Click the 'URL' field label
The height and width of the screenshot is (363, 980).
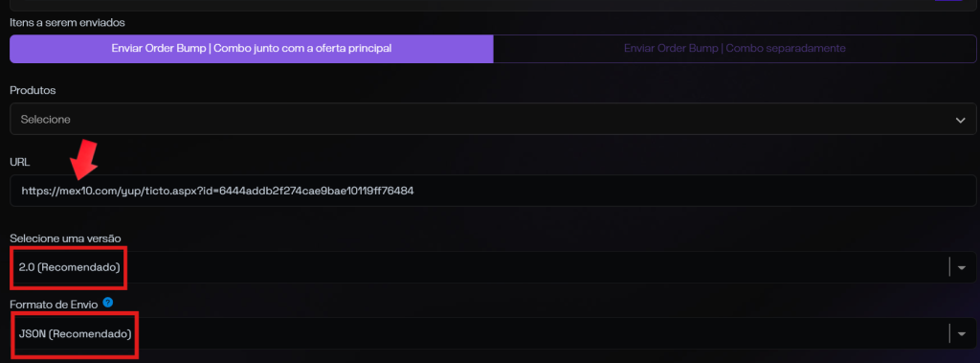coord(19,162)
